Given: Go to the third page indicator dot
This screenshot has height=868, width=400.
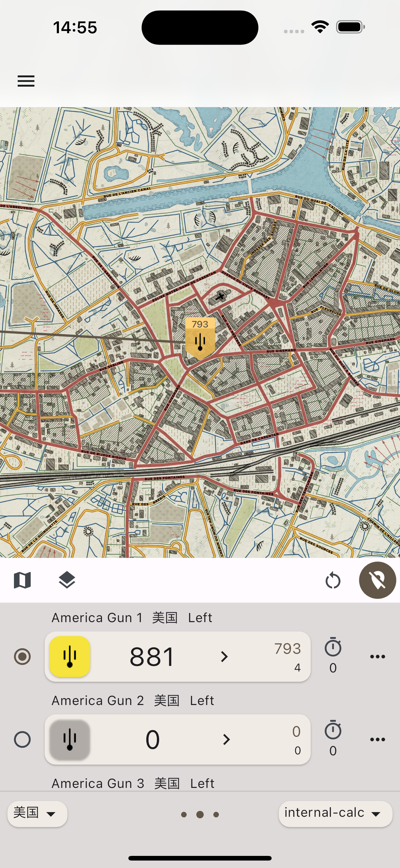Looking at the screenshot, I should [x=216, y=814].
